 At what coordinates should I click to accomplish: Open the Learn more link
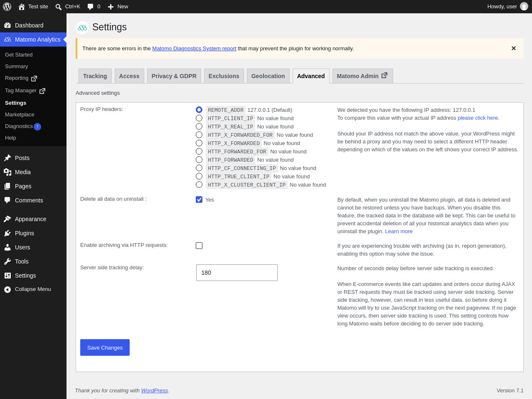pyautogui.click(x=399, y=232)
